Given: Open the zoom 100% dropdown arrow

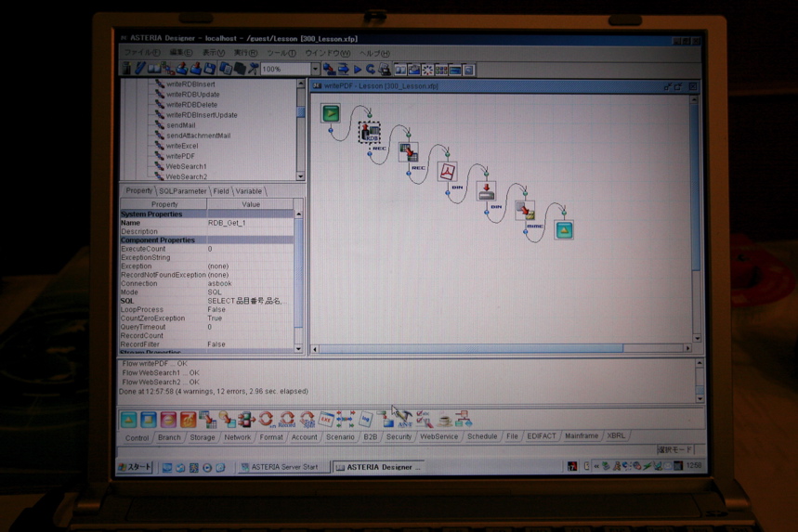Looking at the screenshot, I should click(315, 69).
